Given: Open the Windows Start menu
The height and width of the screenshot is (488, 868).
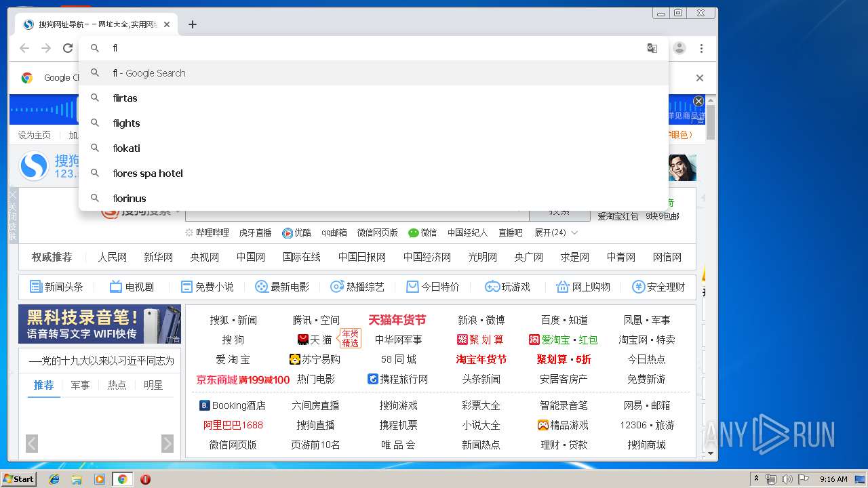Looking at the screenshot, I should tap(18, 479).
